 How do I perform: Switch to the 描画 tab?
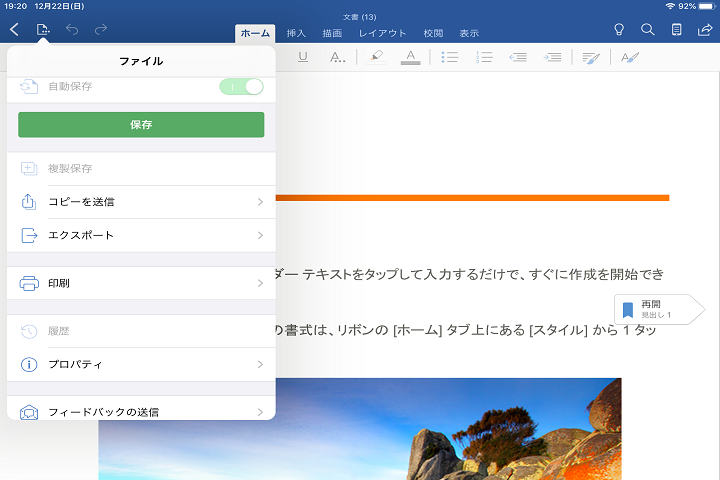click(332, 33)
